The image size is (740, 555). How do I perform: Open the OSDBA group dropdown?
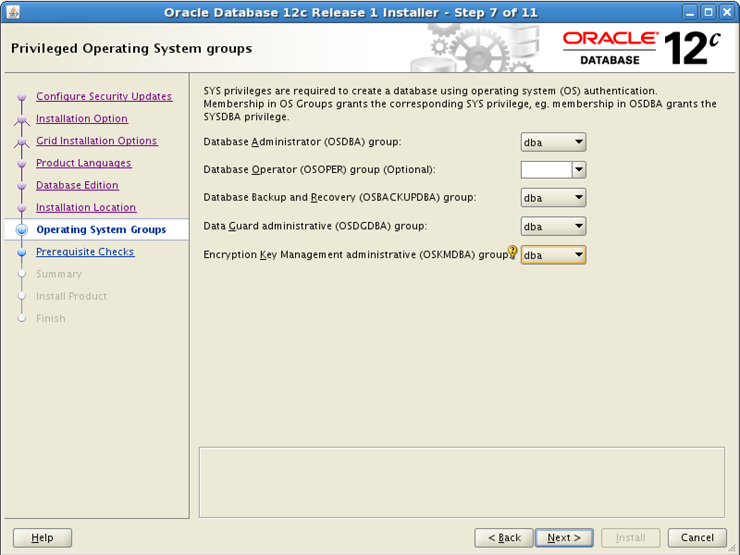553,142
